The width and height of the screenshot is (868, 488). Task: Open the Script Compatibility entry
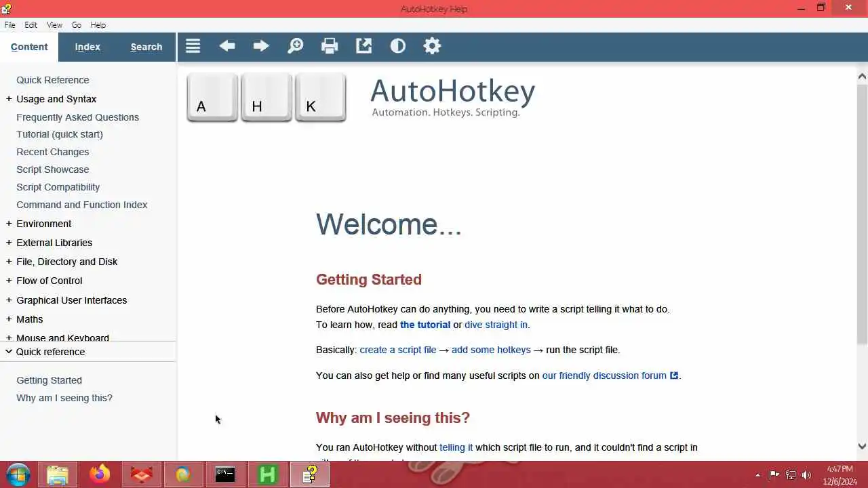tap(58, 187)
